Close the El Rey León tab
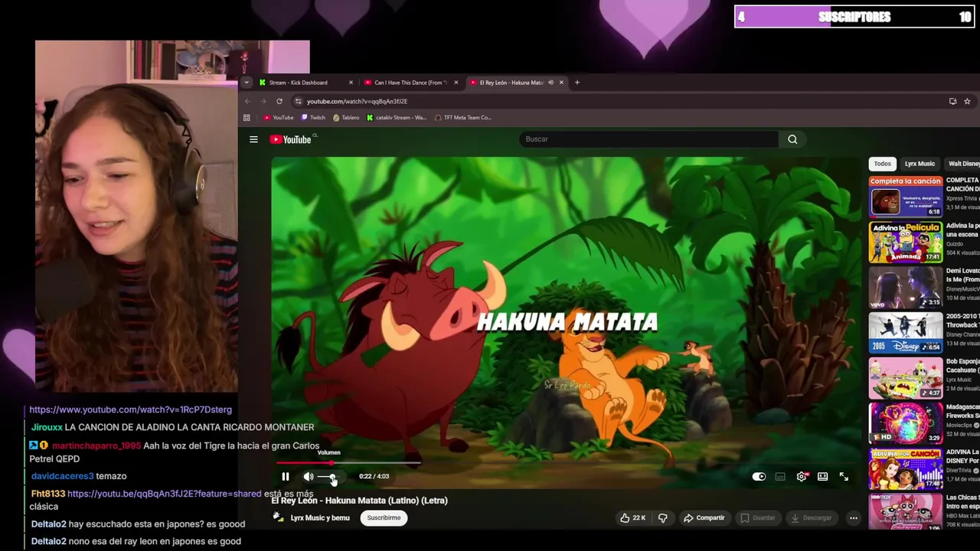The image size is (980, 551). coord(561,83)
